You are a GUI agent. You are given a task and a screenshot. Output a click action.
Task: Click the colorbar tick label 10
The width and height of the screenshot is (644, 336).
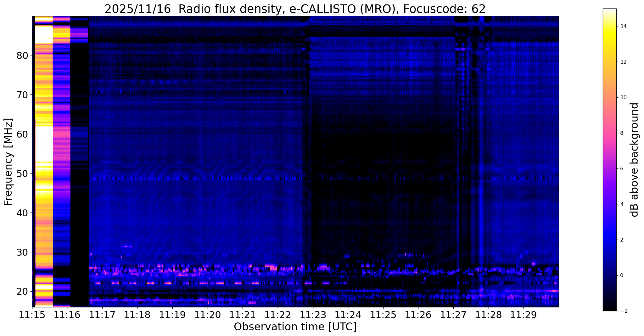pyautogui.click(x=623, y=98)
